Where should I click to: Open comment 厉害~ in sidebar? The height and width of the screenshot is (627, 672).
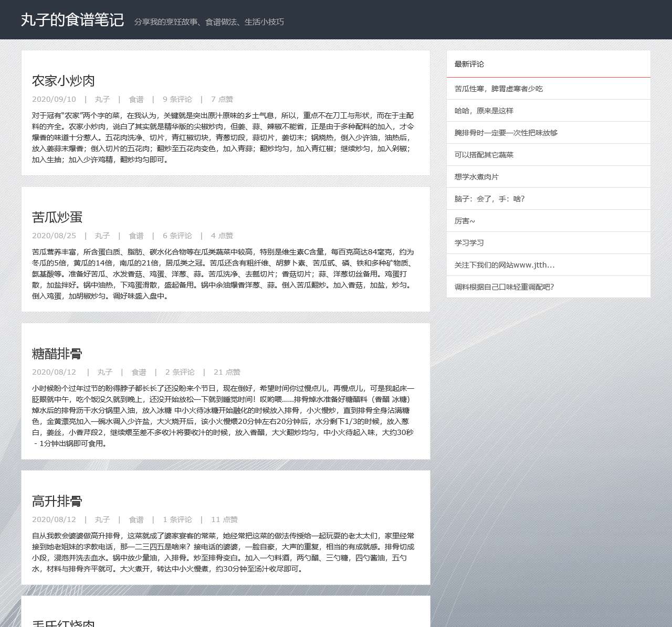465,221
